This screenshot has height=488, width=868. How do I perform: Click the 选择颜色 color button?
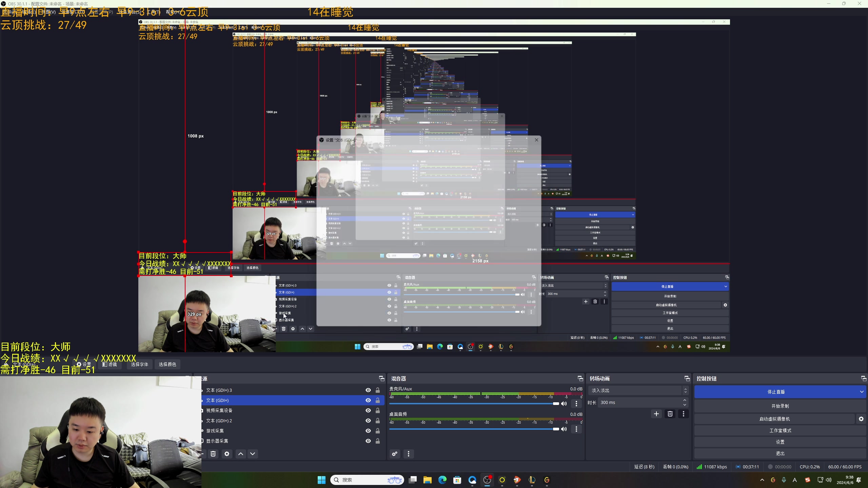[x=167, y=364]
